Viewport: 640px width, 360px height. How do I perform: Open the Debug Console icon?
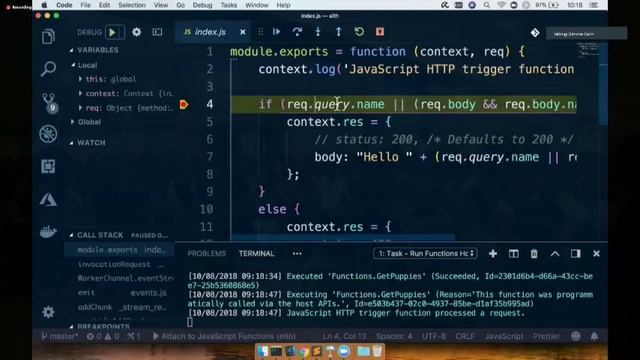coord(157,32)
